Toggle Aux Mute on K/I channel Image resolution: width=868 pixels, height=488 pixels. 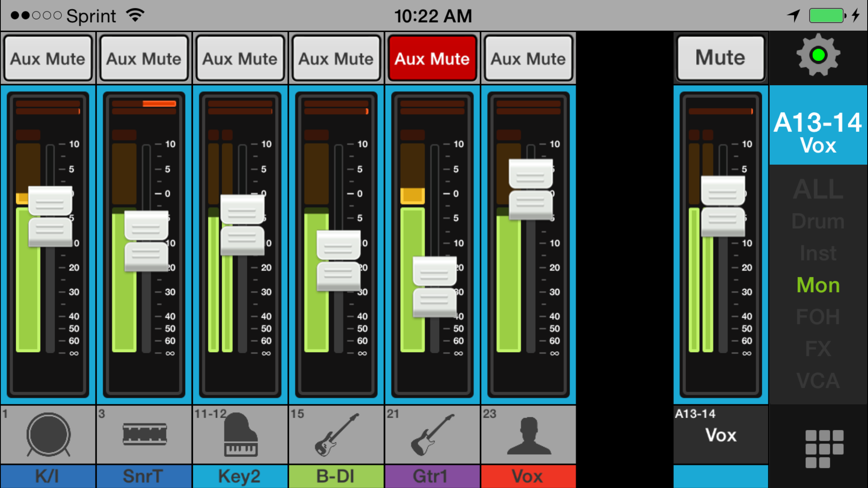pyautogui.click(x=48, y=58)
